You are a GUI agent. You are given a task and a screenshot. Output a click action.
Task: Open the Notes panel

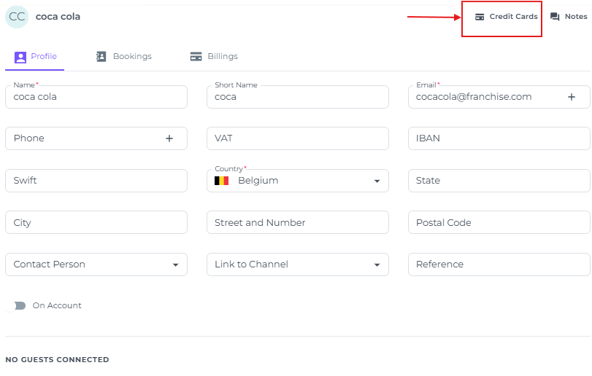(569, 17)
